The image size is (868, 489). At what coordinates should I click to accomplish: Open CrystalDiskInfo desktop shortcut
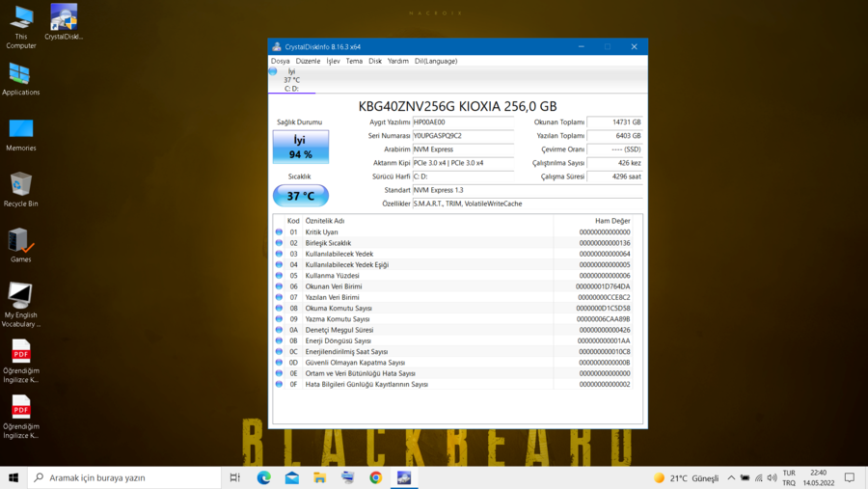pyautogui.click(x=64, y=22)
